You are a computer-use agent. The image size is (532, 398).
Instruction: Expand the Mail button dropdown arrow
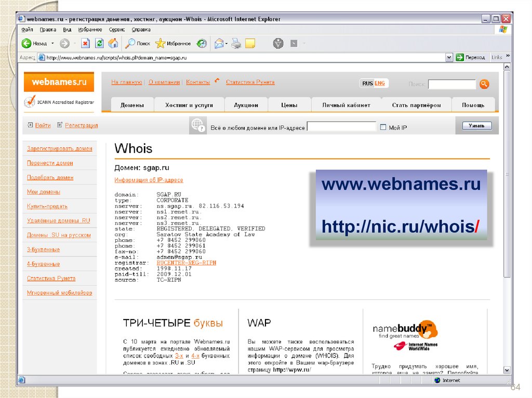click(x=227, y=44)
